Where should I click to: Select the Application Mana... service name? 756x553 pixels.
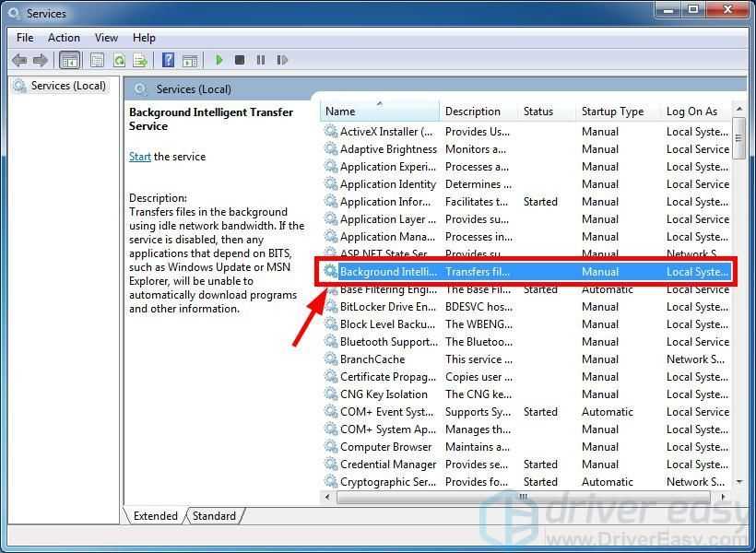pyautogui.click(x=387, y=236)
